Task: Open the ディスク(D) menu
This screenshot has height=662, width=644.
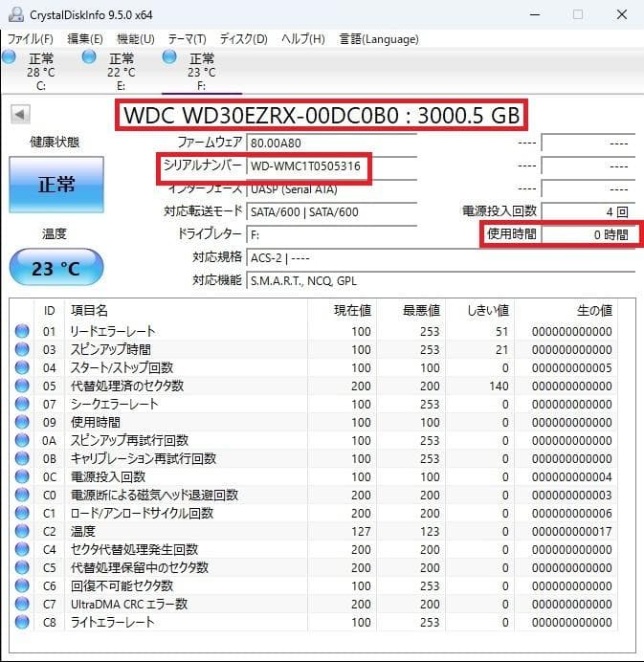Action: 244,39
